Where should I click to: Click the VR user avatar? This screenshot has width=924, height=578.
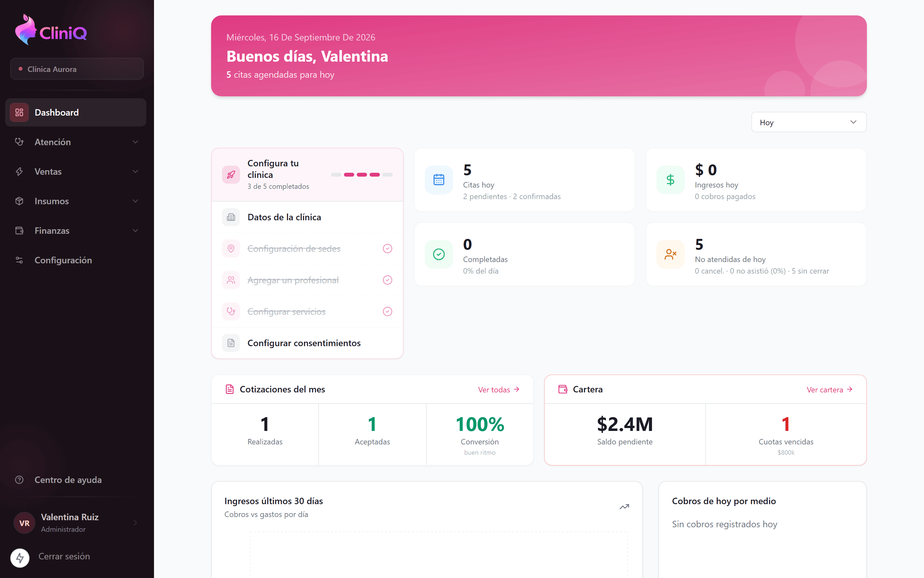pos(24,523)
